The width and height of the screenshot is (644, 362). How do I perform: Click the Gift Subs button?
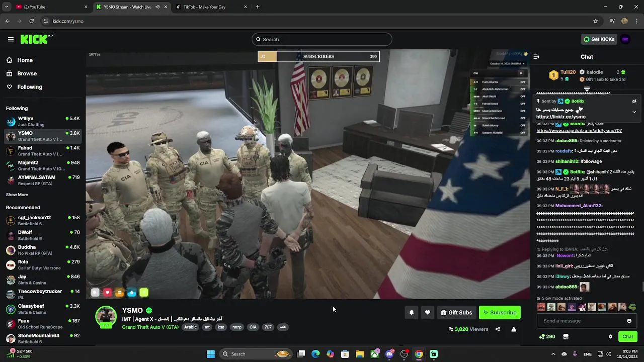tap(456, 312)
